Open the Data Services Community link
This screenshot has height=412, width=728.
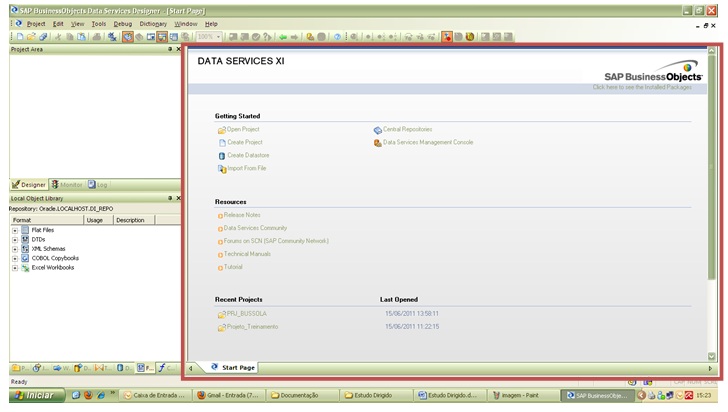click(255, 228)
